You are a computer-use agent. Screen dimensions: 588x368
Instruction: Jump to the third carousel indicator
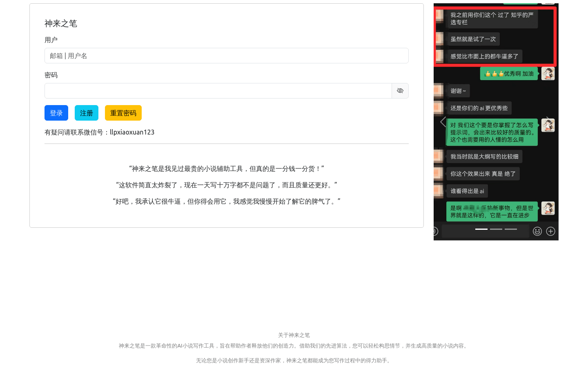coord(511,229)
